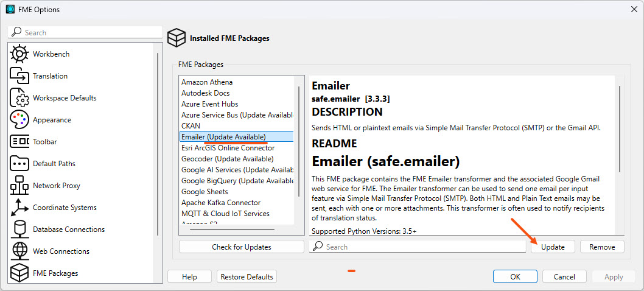Select the Translation label in sidebar
The width and height of the screenshot is (644, 291).
tap(50, 76)
